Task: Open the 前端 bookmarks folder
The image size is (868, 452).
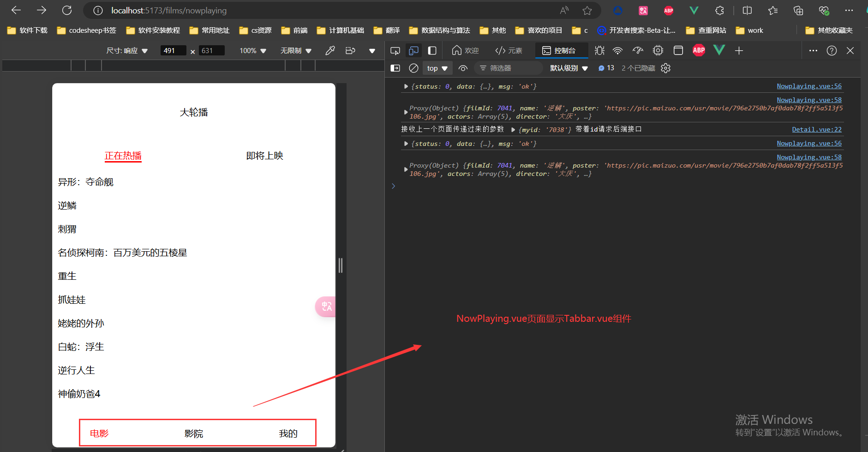Action: (x=294, y=30)
